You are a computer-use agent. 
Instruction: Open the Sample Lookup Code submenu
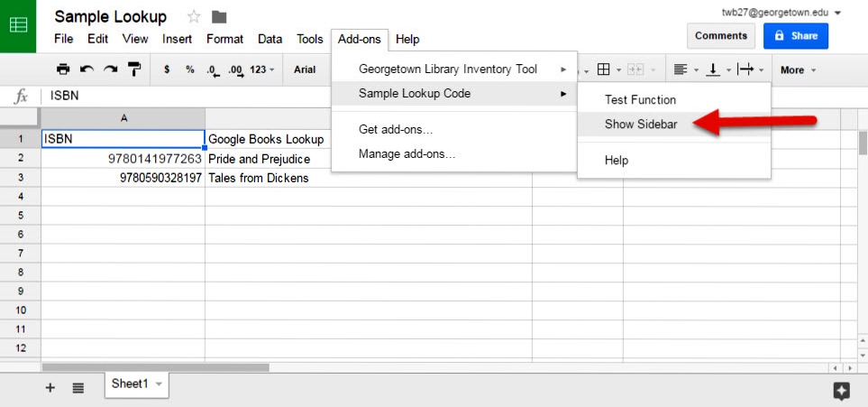coord(454,93)
